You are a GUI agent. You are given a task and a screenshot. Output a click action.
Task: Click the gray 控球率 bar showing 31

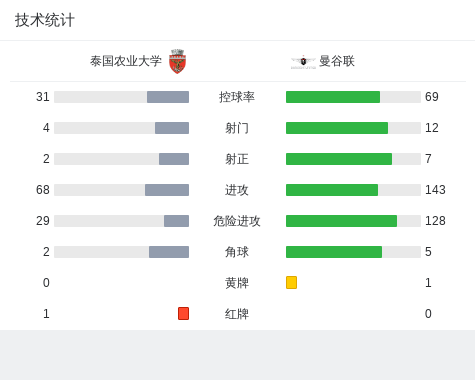(168, 97)
